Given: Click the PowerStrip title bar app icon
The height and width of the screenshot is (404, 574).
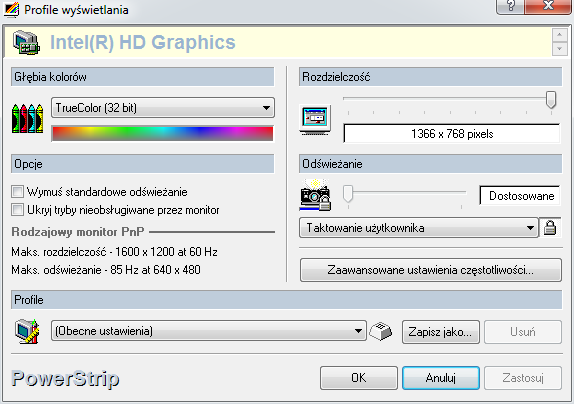Looking at the screenshot, I should [12, 10].
